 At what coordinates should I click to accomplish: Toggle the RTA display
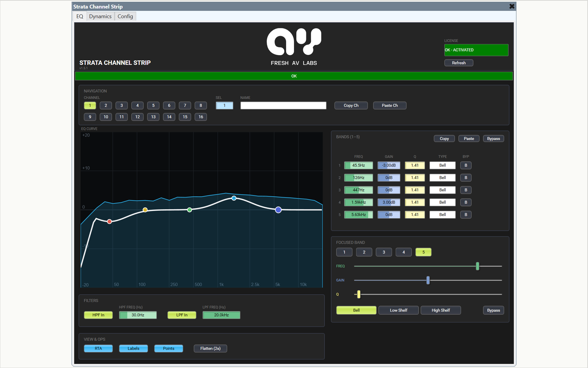(x=98, y=348)
